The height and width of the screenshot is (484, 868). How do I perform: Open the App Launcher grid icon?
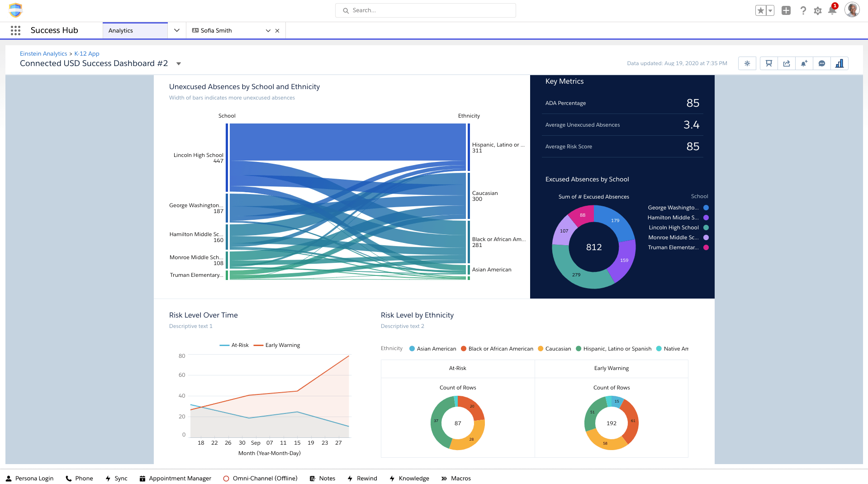coord(15,30)
